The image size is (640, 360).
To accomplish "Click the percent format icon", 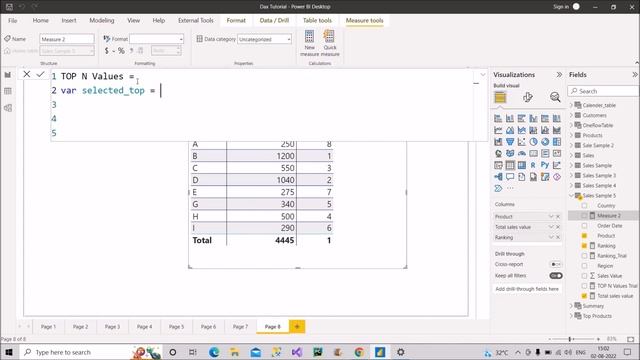I will [121, 51].
